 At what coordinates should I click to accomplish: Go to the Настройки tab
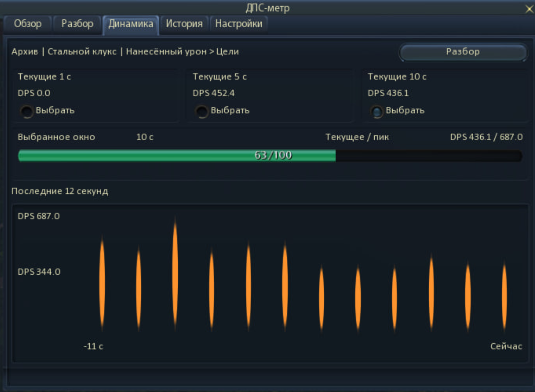239,24
